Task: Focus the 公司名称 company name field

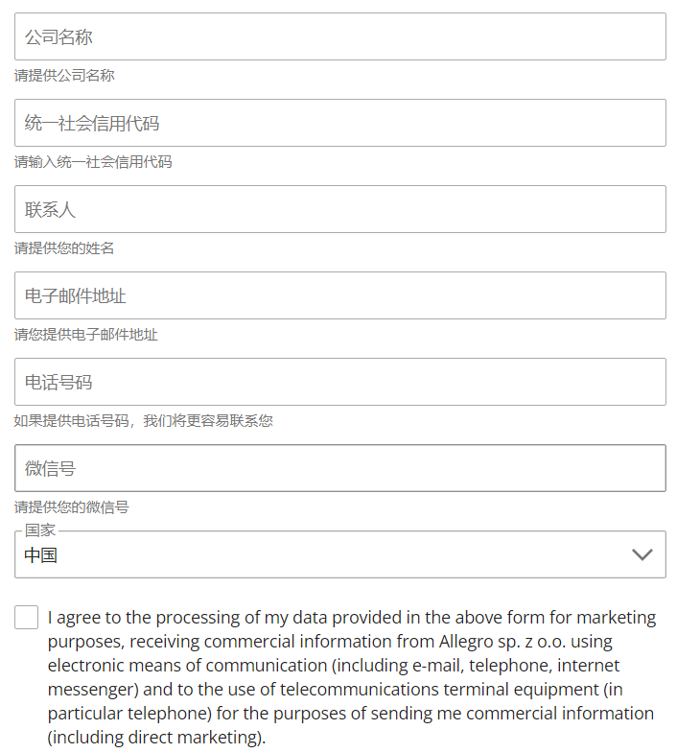Action: click(x=339, y=36)
